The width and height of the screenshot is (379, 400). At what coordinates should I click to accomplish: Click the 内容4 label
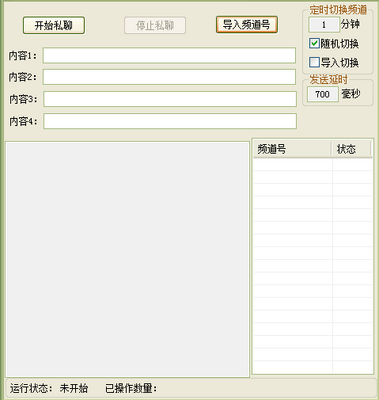(23, 121)
